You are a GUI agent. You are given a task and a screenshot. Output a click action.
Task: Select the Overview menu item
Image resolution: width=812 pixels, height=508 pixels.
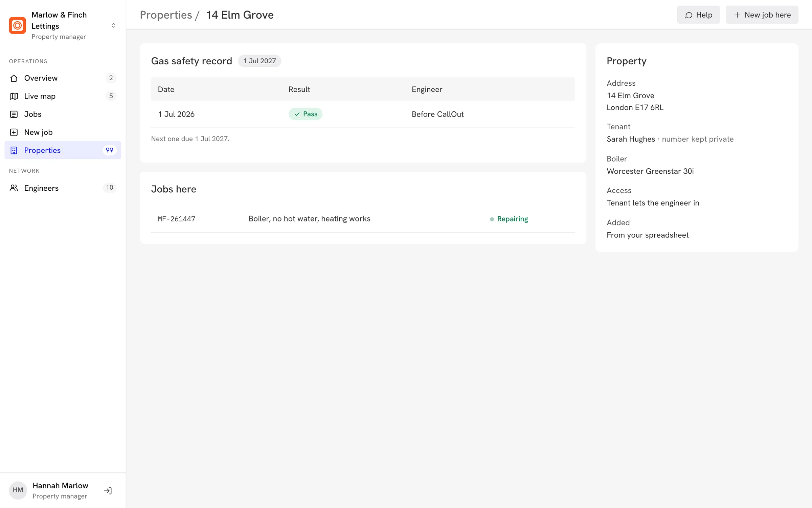[x=63, y=78]
